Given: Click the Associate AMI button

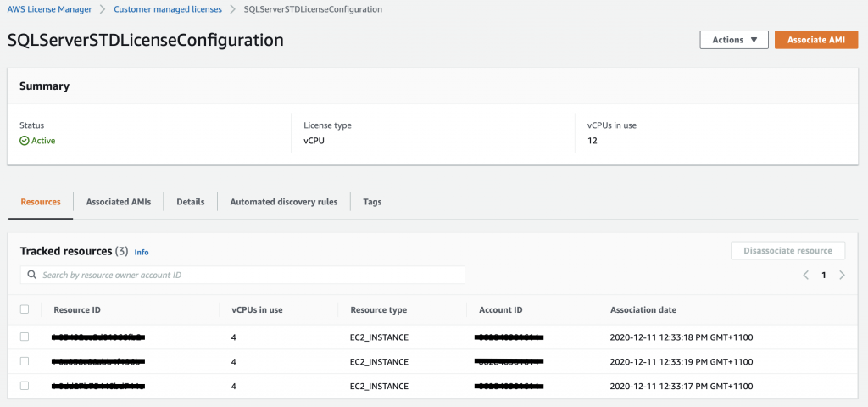Looking at the screenshot, I should pos(816,40).
